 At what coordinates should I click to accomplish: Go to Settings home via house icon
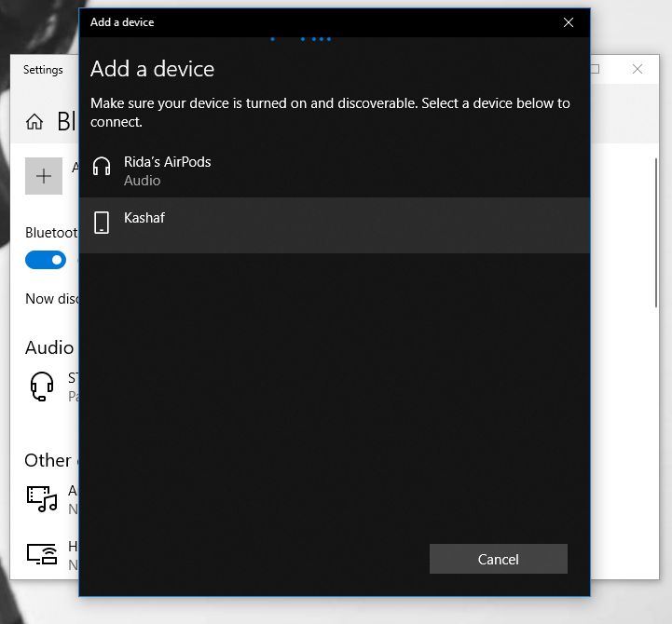(x=34, y=122)
